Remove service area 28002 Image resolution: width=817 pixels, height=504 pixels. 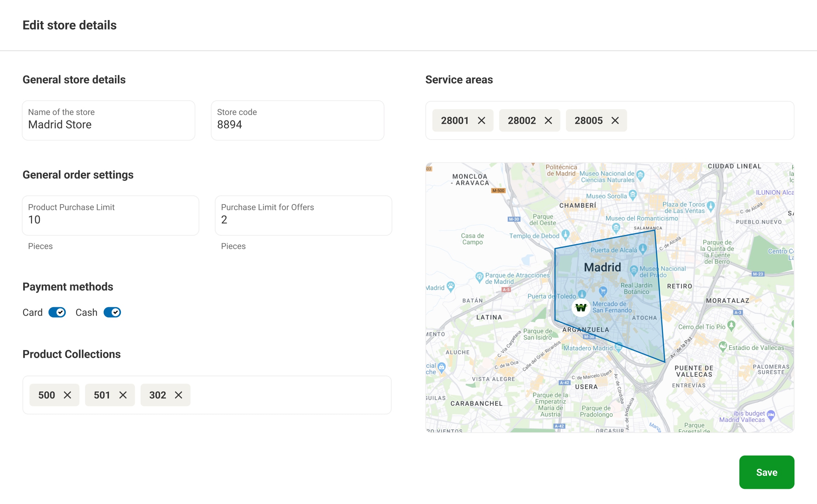point(549,121)
